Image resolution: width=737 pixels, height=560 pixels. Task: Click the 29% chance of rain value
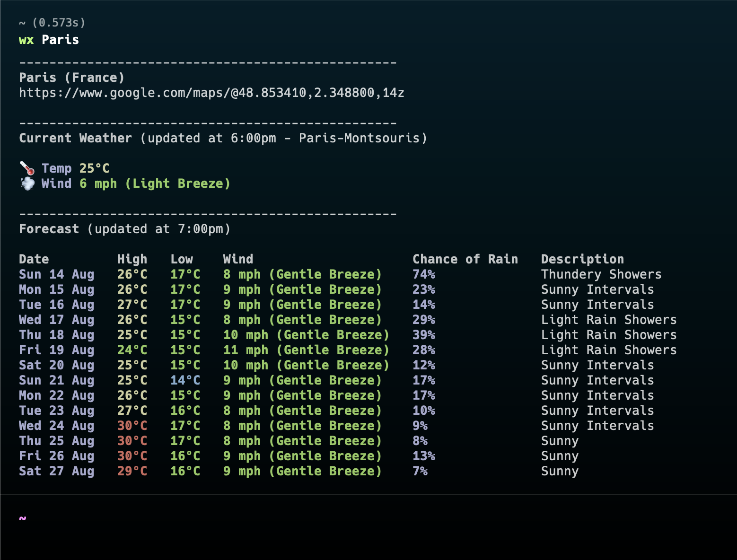[424, 320]
